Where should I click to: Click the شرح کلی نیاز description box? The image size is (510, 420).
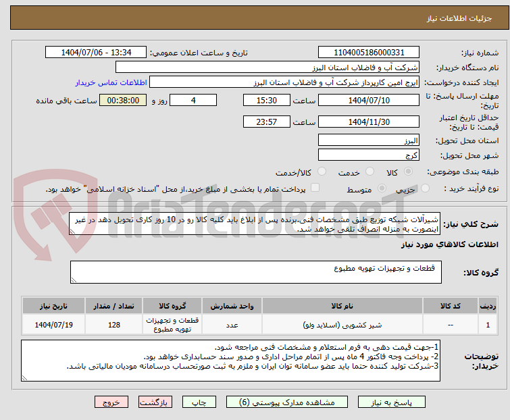pos(255,224)
